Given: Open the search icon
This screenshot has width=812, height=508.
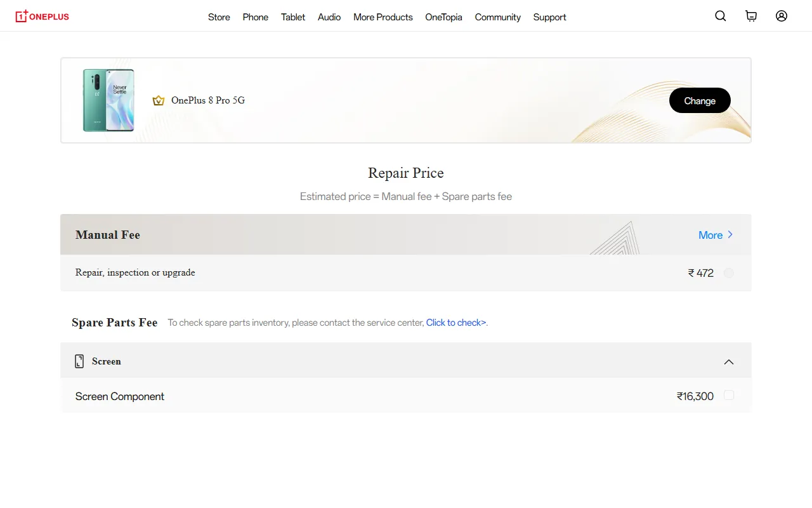Looking at the screenshot, I should (x=721, y=17).
